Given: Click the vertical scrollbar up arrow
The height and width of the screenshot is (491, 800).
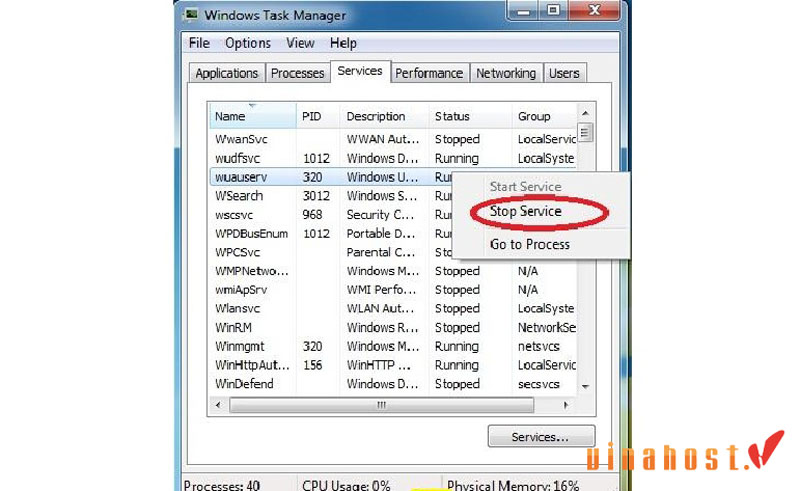Looking at the screenshot, I should click(x=586, y=113).
